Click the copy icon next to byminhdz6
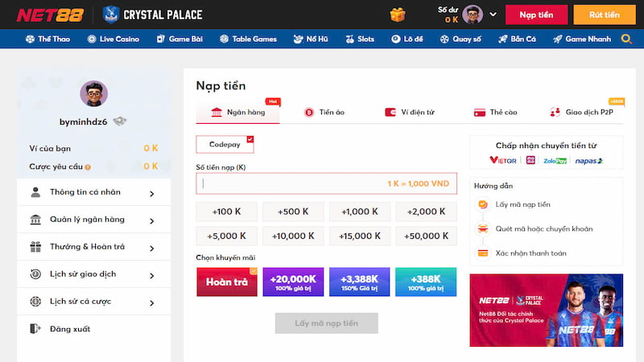The height and width of the screenshot is (362, 644). (119, 121)
